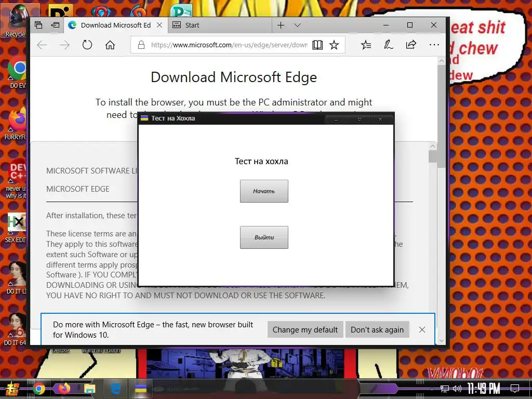Refresh the Edge page
Image resolution: width=532 pixels, height=399 pixels.
(87, 45)
